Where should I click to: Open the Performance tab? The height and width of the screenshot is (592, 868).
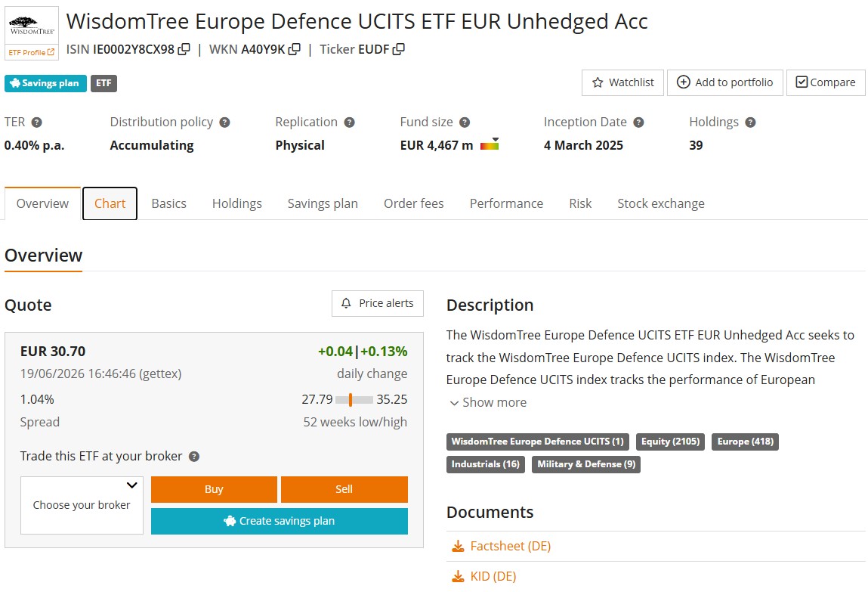[x=506, y=203]
